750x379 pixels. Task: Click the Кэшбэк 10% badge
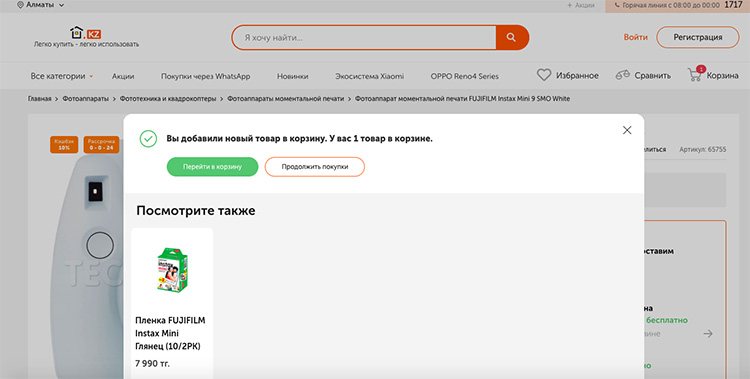64,145
